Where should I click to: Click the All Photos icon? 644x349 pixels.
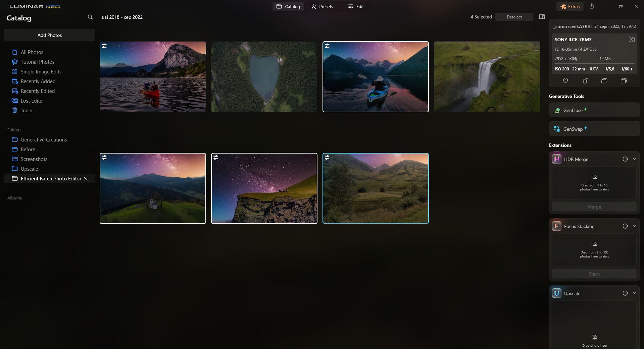[15, 52]
